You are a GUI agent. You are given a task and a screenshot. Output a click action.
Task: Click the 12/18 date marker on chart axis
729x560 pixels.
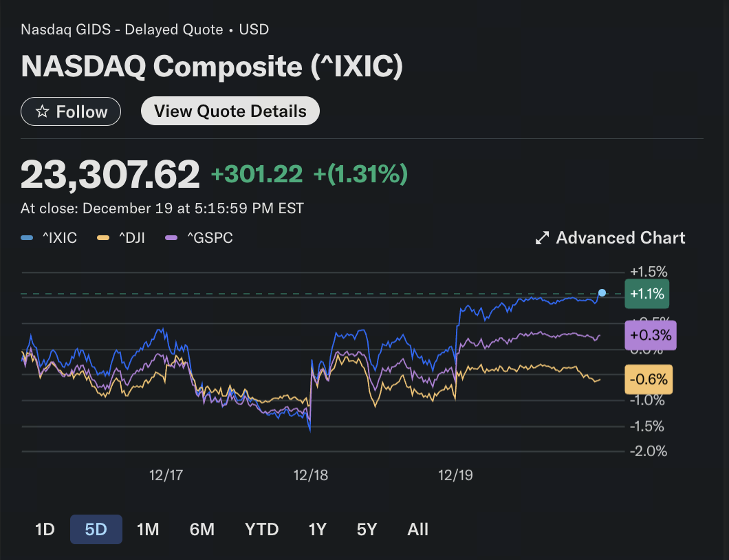[310, 475]
